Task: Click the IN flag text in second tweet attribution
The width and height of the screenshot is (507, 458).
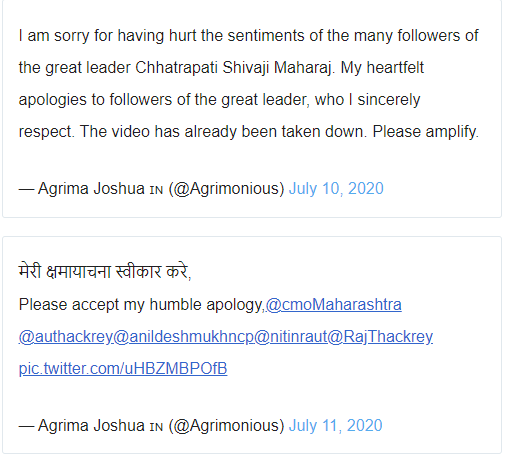Action: pyautogui.click(x=156, y=427)
